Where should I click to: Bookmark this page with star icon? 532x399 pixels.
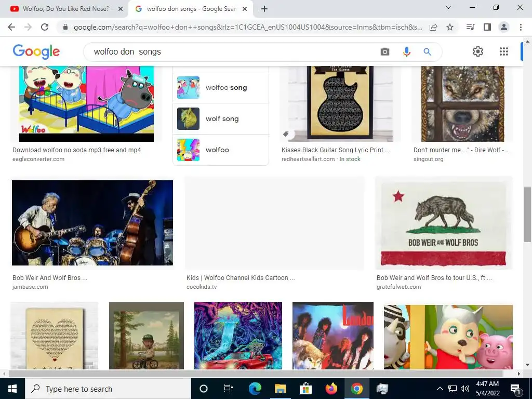click(x=450, y=27)
